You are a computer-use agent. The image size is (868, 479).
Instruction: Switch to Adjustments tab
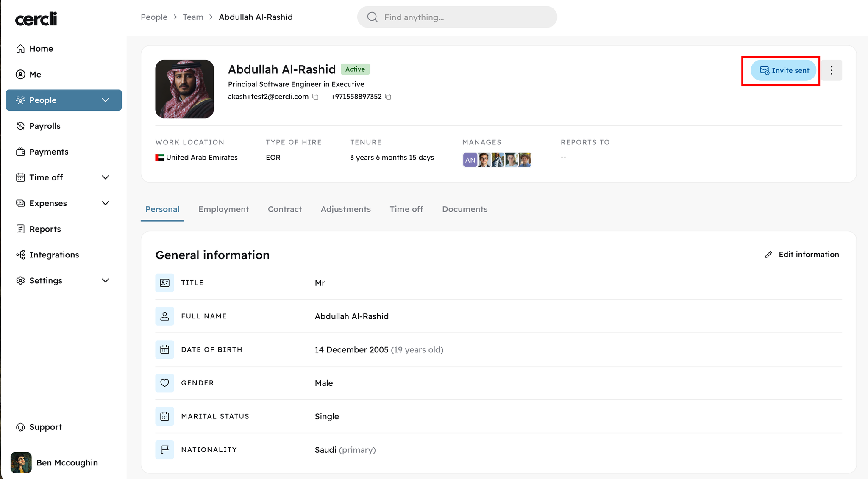point(346,209)
